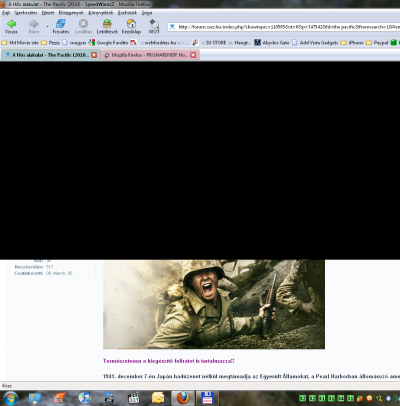Open the Hd Movie site bookmark folder
Screen dimensions: 400x406
click(x=20, y=43)
